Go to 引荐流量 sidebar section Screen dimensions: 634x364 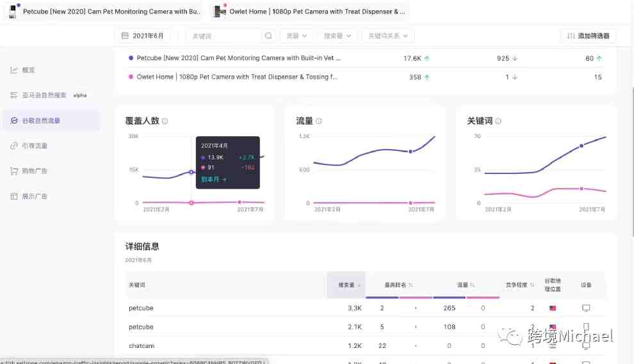(35, 146)
